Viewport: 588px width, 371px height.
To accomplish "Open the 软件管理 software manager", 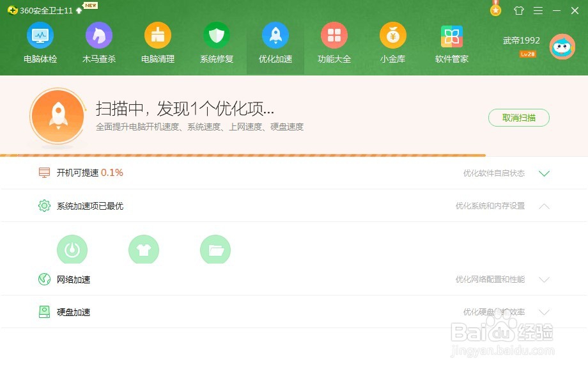I will [x=451, y=42].
